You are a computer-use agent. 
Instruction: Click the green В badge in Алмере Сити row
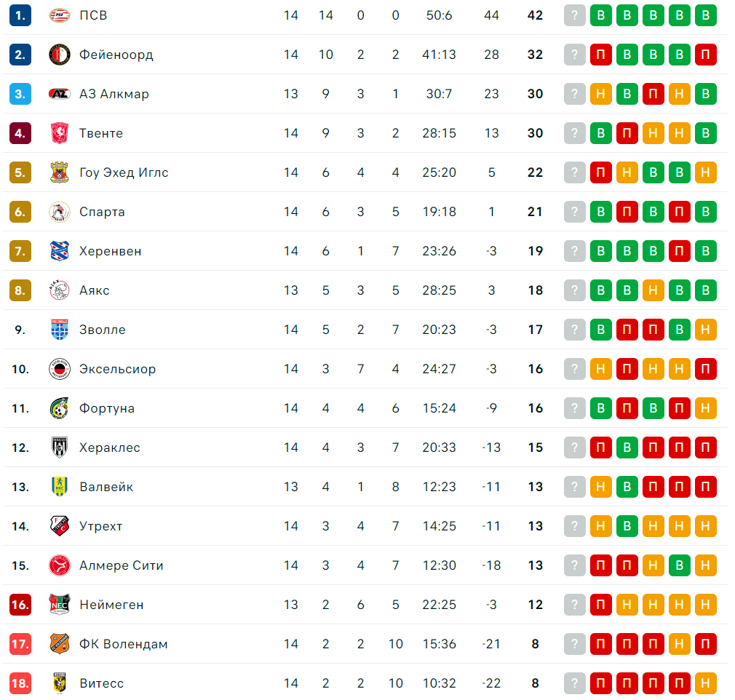pyautogui.click(x=679, y=565)
